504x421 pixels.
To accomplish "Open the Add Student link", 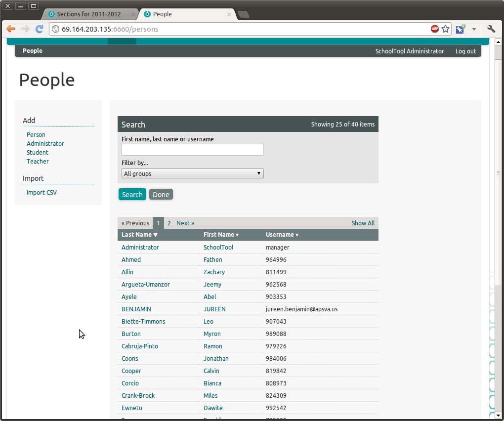I will tap(38, 153).
